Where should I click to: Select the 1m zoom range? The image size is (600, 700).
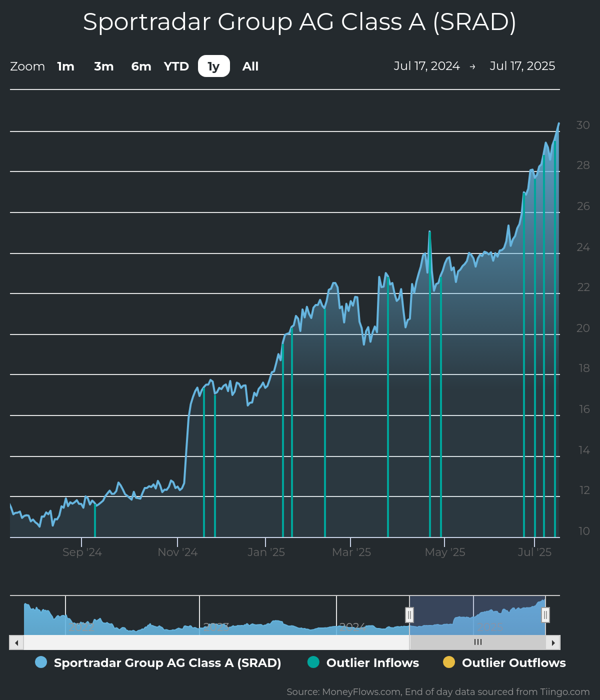click(x=65, y=66)
